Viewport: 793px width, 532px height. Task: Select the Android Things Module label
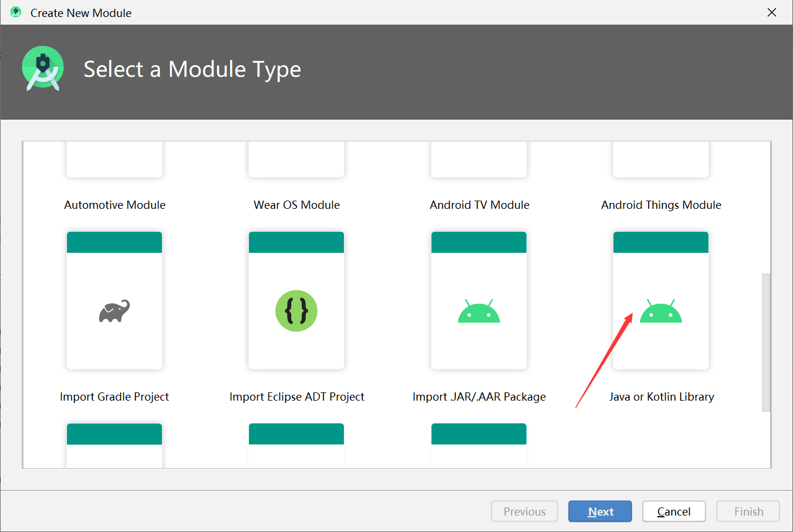click(661, 205)
